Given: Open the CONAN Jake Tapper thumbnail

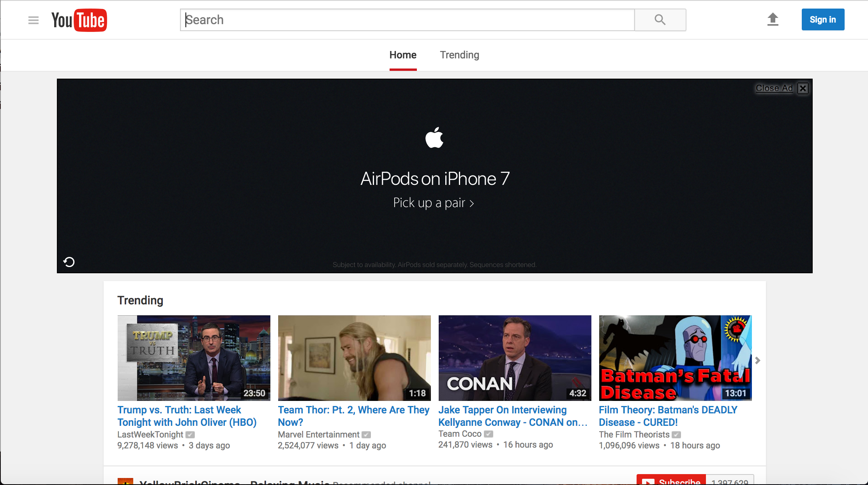Looking at the screenshot, I should point(515,358).
